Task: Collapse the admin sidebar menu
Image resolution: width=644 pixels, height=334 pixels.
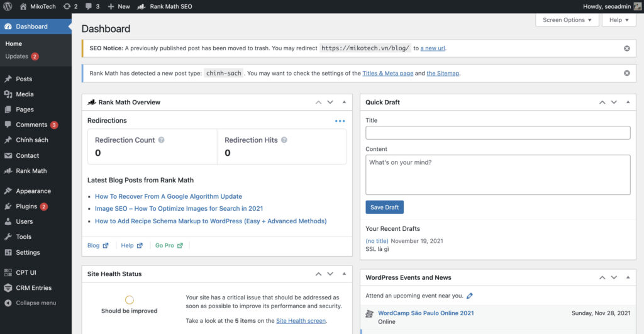Action: tap(35, 303)
